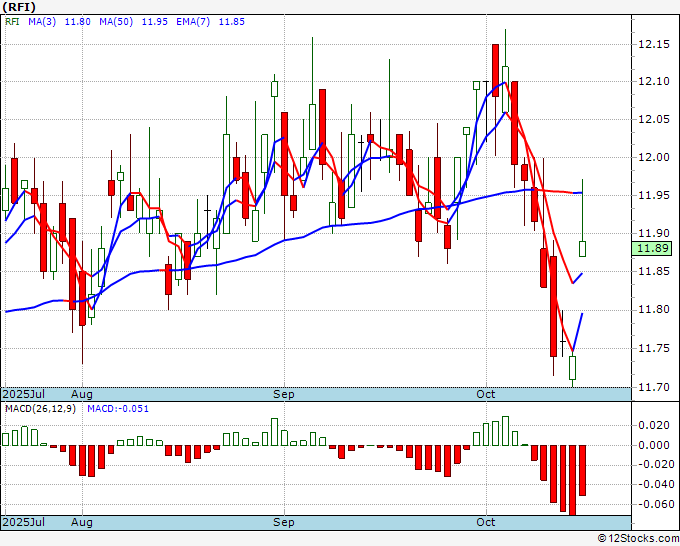Click Aug on the price chart date axis
The width and height of the screenshot is (680, 546).
(x=82, y=394)
